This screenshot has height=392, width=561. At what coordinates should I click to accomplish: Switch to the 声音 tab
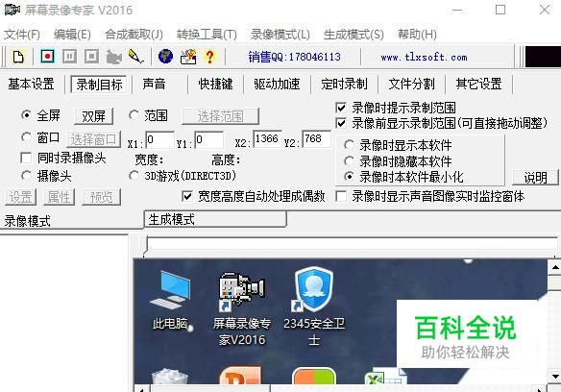pos(154,85)
